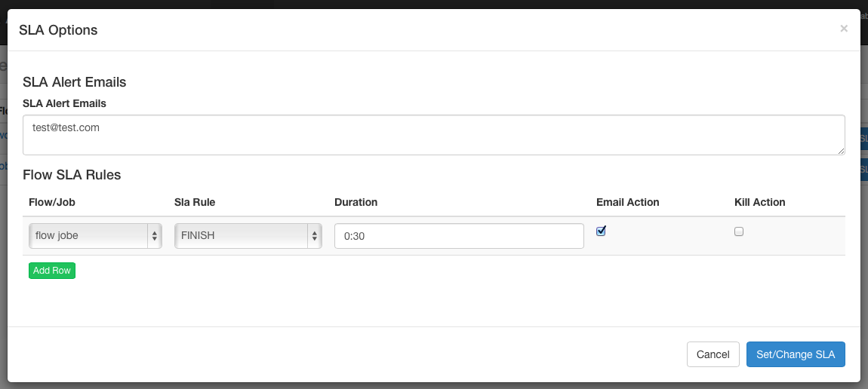Image resolution: width=868 pixels, height=389 pixels.
Task: Click the Duration column header
Action: pyautogui.click(x=356, y=202)
